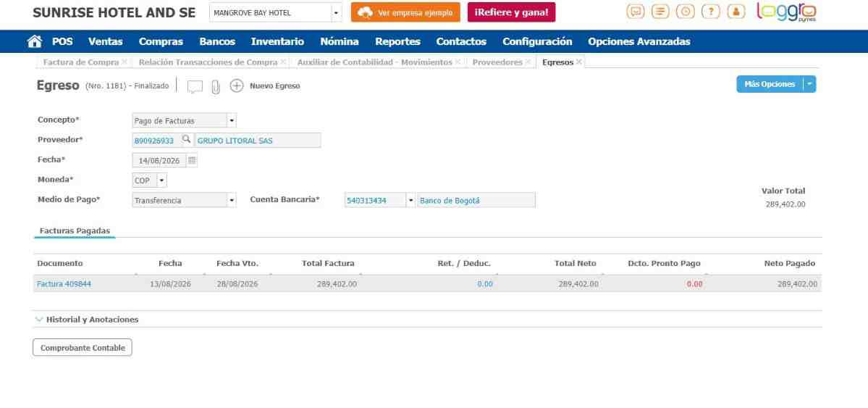The height and width of the screenshot is (408, 868).
Task: Expand the Más Opciones arrow dropdown
Action: point(809,84)
